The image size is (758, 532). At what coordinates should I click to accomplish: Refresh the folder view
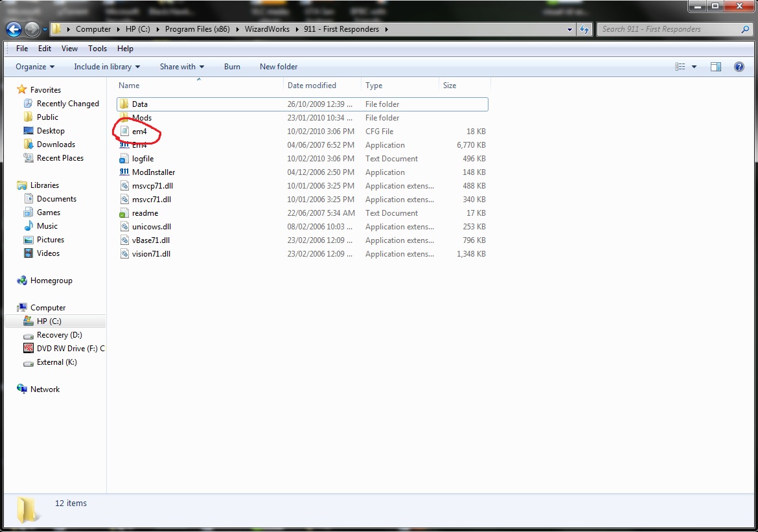584,29
